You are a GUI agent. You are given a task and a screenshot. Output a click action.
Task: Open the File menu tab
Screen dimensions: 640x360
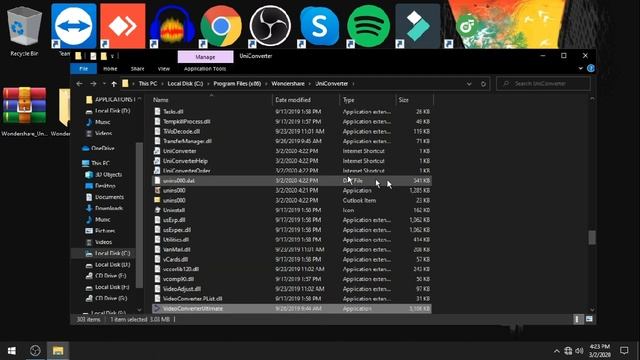[x=84, y=69]
